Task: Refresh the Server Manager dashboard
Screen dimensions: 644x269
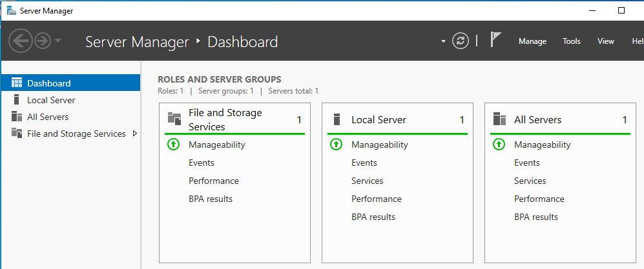Action: pos(460,41)
